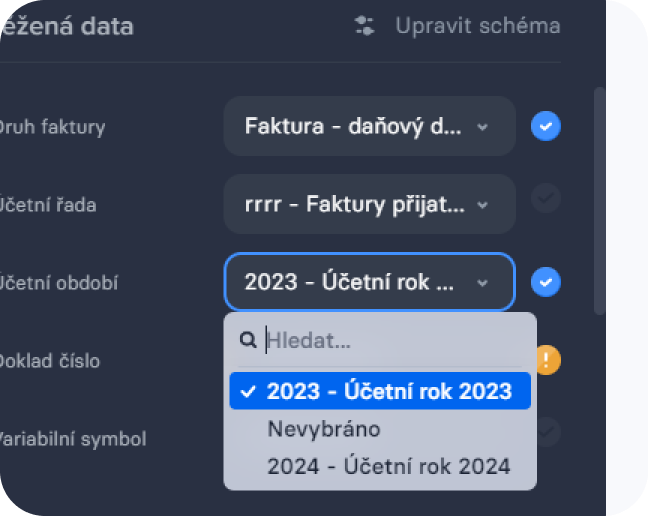Screen dimensions: 648x516
Task: Choose the Nevybráno option
Action: [324, 429]
